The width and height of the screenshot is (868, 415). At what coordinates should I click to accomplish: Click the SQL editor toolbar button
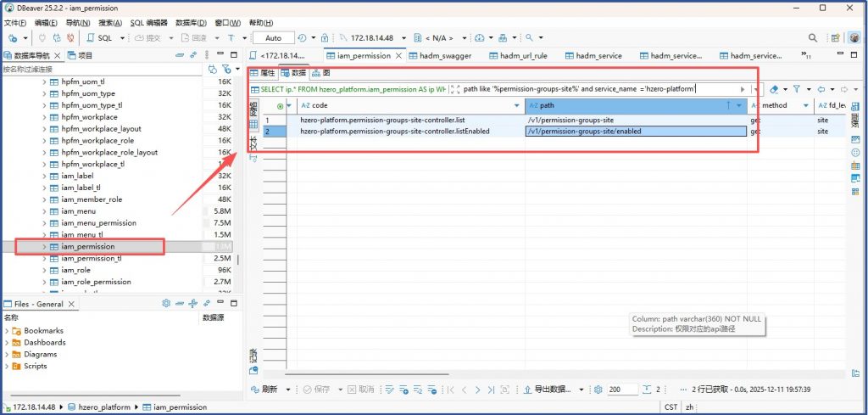(100, 38)
